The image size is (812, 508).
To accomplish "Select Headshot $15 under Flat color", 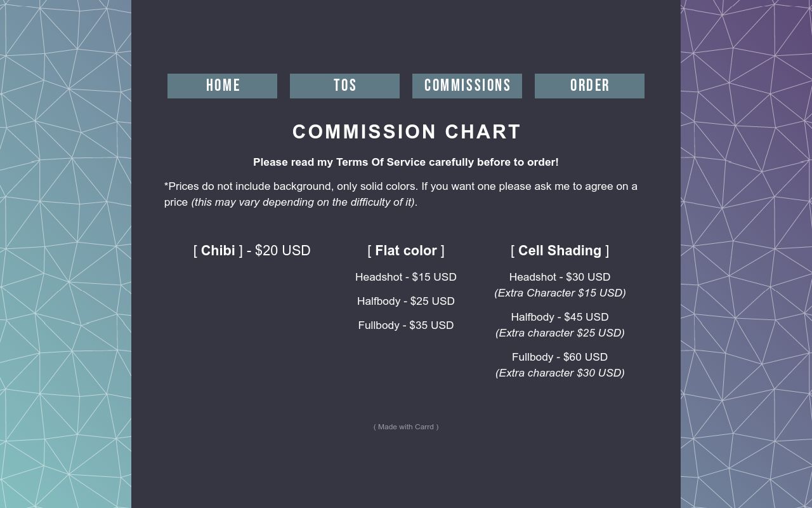I will [406, 277].
